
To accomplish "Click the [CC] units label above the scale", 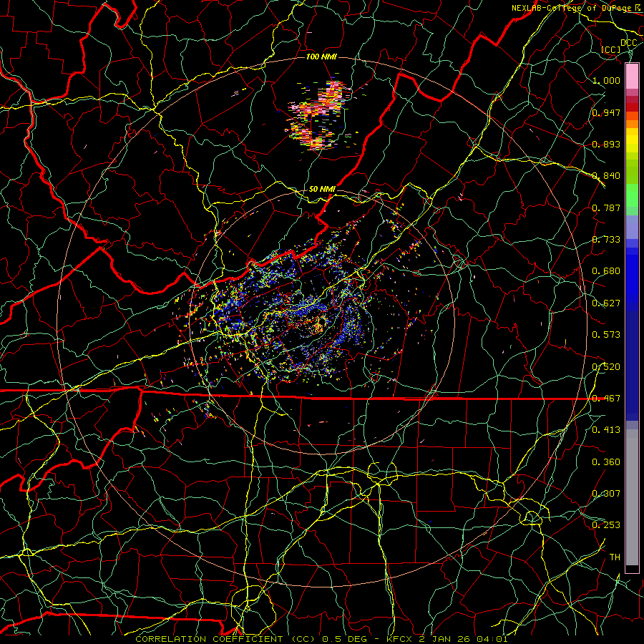I will coord(611,49).
